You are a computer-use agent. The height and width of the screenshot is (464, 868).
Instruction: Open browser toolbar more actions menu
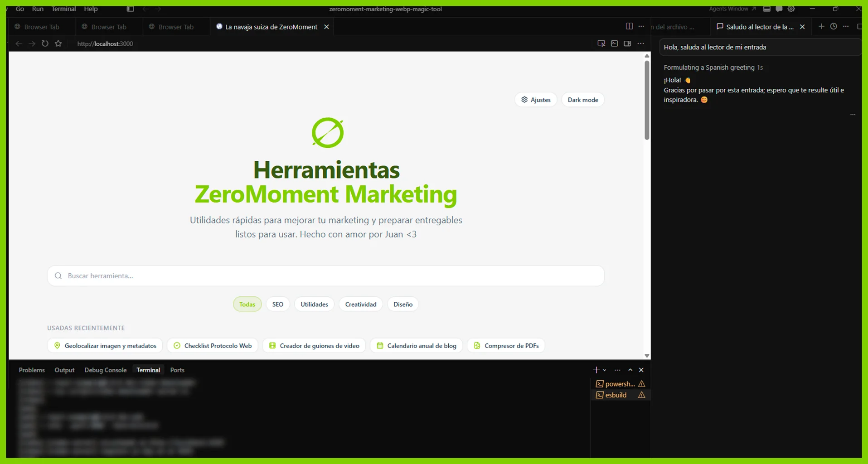point(640,43)
